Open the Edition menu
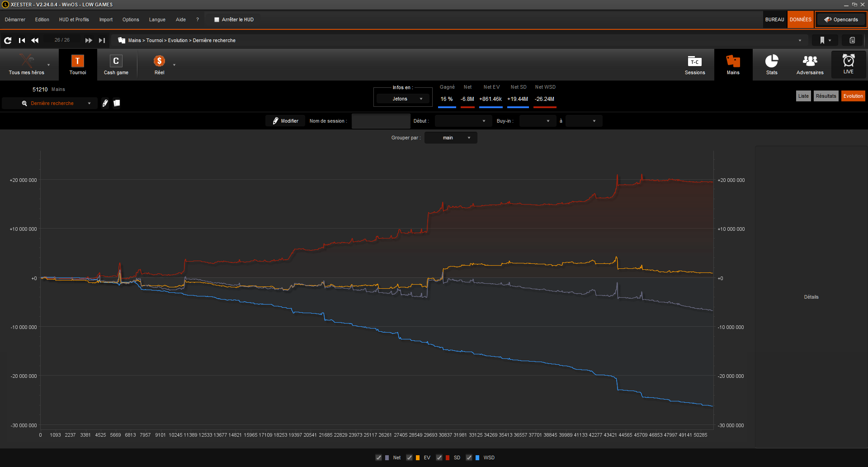Image resolution: width=868 pixels, height=467 pixels. (x=42, y=19)
